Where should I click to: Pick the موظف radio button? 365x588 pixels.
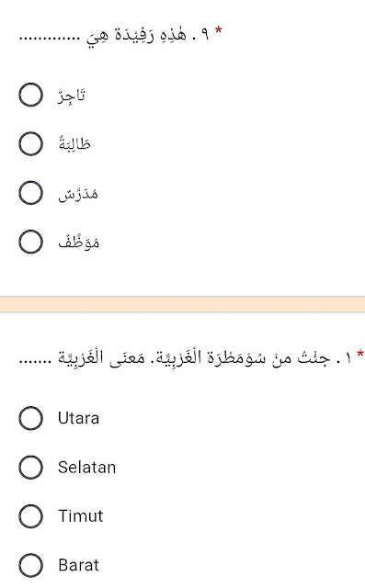30,242
